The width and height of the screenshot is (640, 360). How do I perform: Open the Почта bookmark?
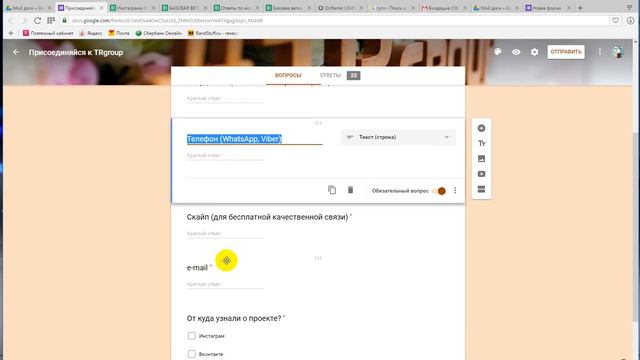click(119, 33)
